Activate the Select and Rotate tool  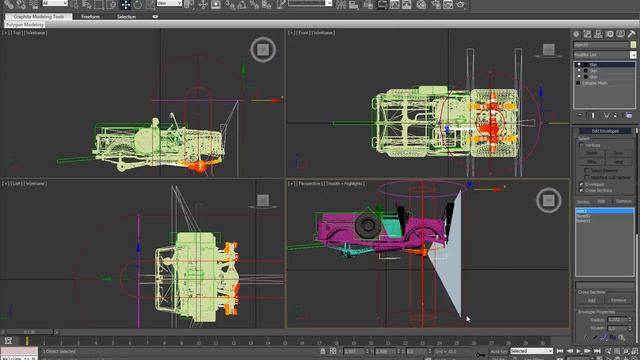click(x=138, y=5)
